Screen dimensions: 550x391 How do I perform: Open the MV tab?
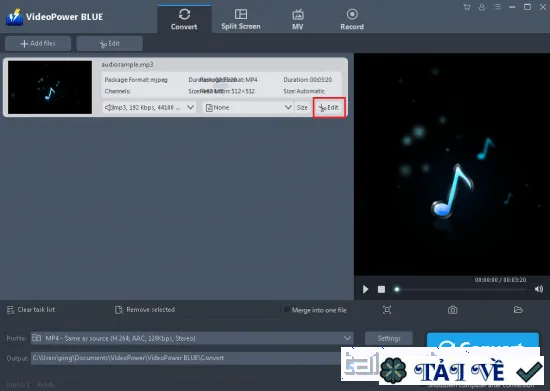click(x=297, y=19)
